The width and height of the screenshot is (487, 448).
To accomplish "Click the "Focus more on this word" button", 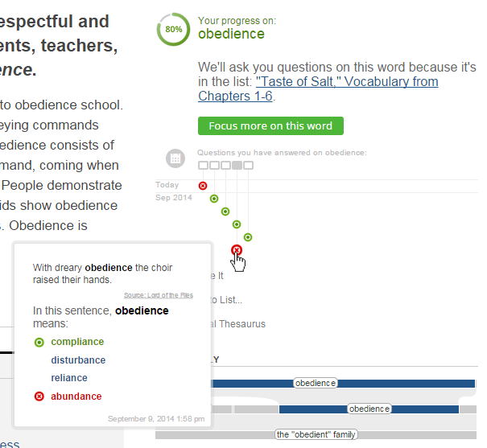I will pos(270,125).
